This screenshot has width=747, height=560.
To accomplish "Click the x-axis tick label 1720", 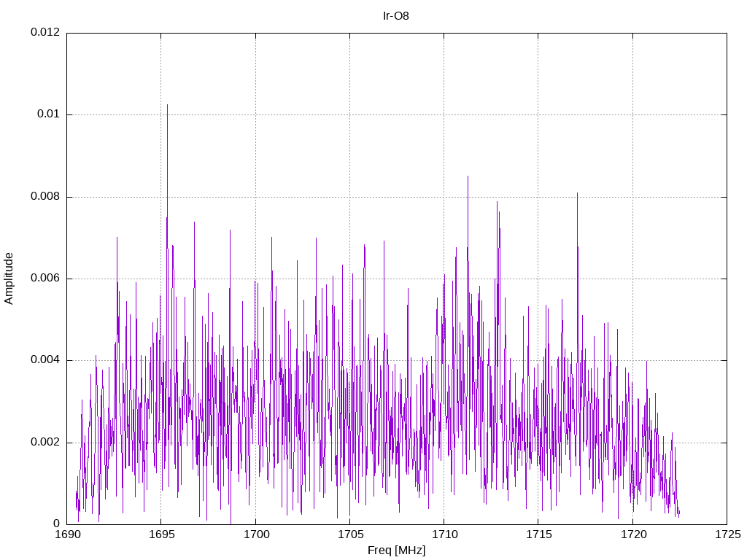I will (633, 534).
